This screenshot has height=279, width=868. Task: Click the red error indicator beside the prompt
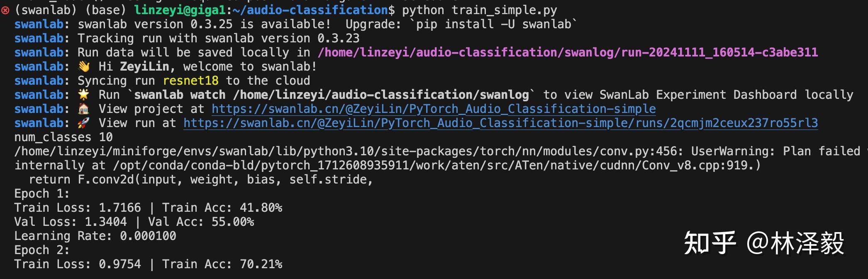(5, 10)
